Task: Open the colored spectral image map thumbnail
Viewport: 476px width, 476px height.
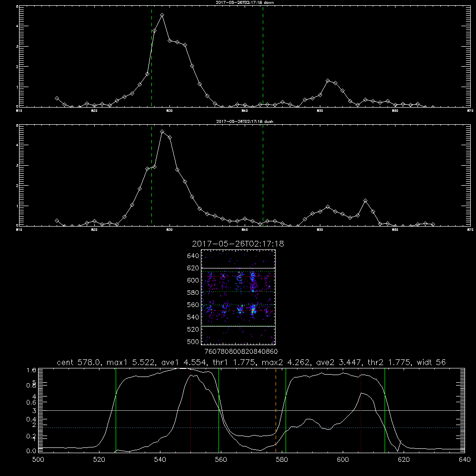Action: pos(238,297)
